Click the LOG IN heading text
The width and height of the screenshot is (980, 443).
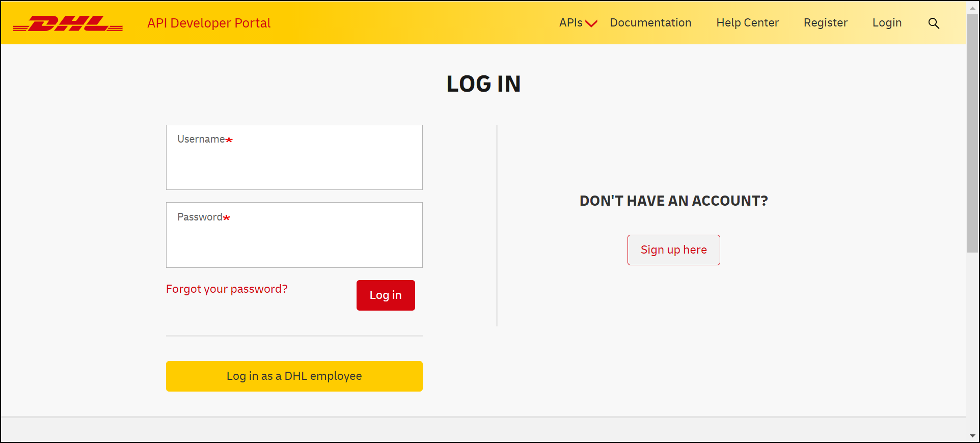coord(483,84)
